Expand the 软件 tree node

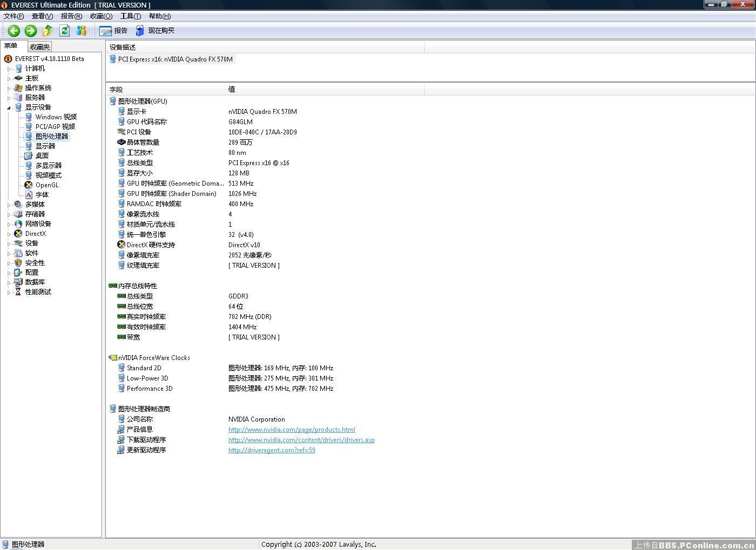[x=9, y=254]
